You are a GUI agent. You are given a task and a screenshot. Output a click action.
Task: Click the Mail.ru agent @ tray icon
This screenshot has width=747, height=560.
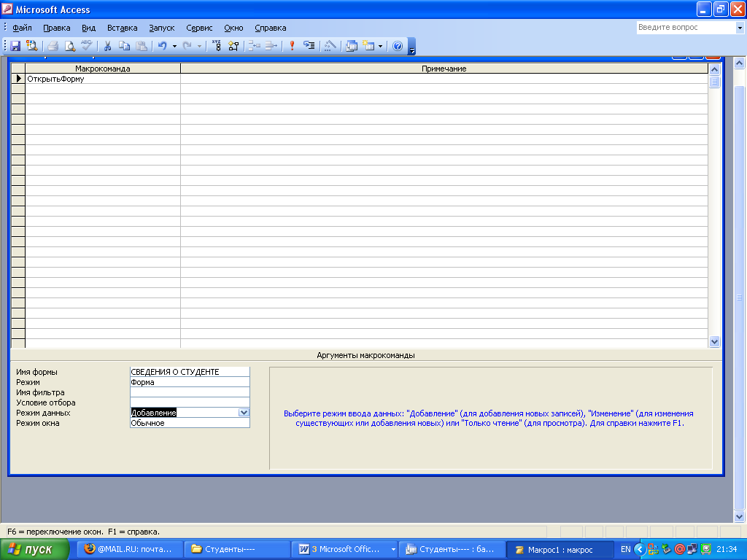pos(680,549)
